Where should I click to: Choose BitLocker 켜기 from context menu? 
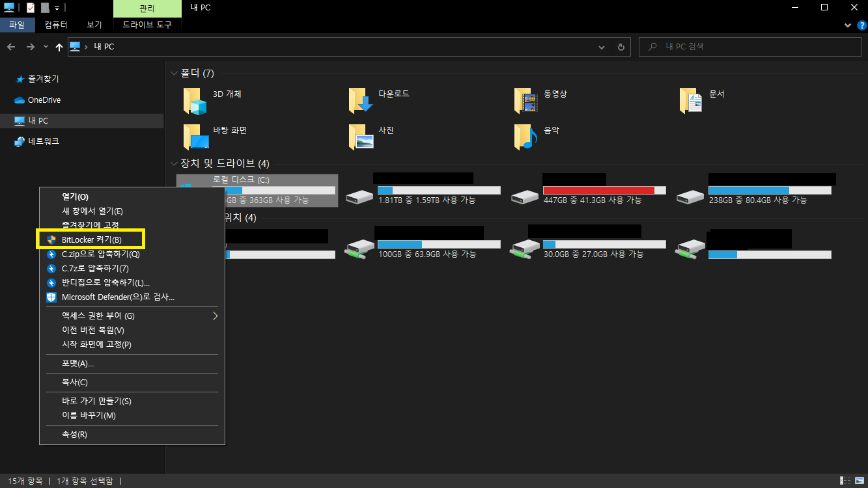click(91, 239)
